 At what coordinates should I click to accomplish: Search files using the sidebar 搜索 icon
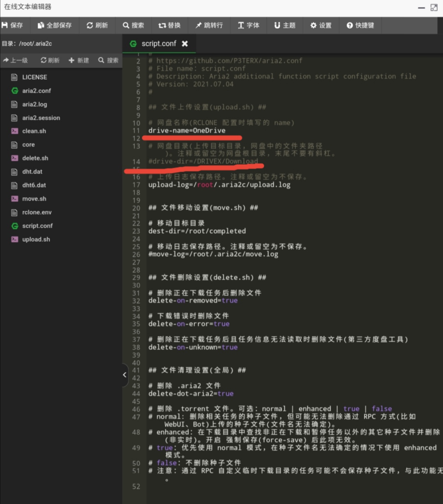pyautogui.click(x=108, y=60)
